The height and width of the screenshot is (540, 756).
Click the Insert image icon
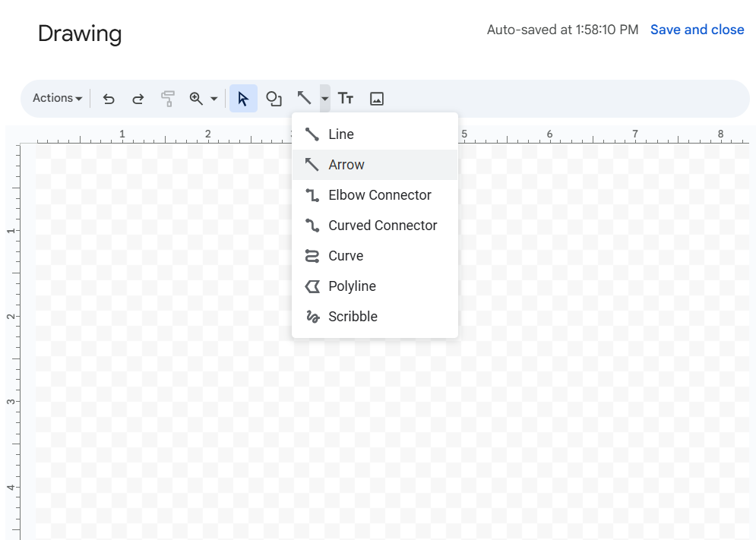pyautogui.click(x=377, y=99)
